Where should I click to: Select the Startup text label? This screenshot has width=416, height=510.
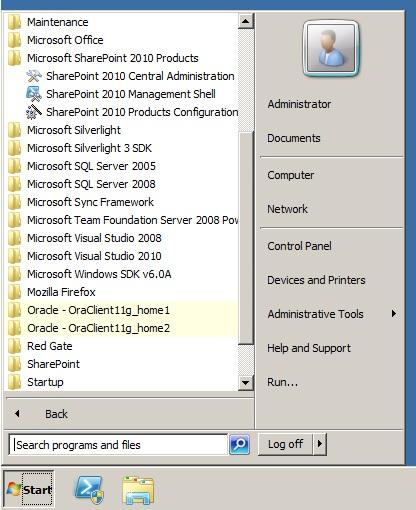(45, 382)
